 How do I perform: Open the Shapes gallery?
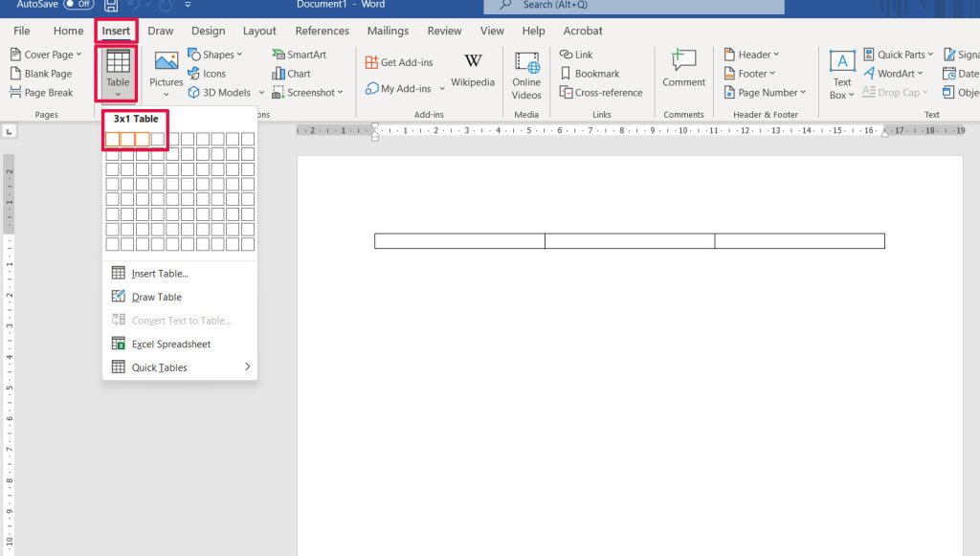tap(214, 55)
